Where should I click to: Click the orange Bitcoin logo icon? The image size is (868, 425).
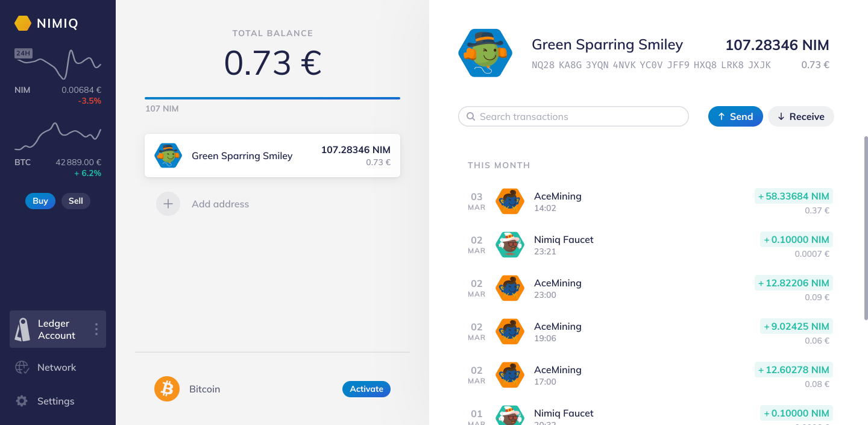167,389
